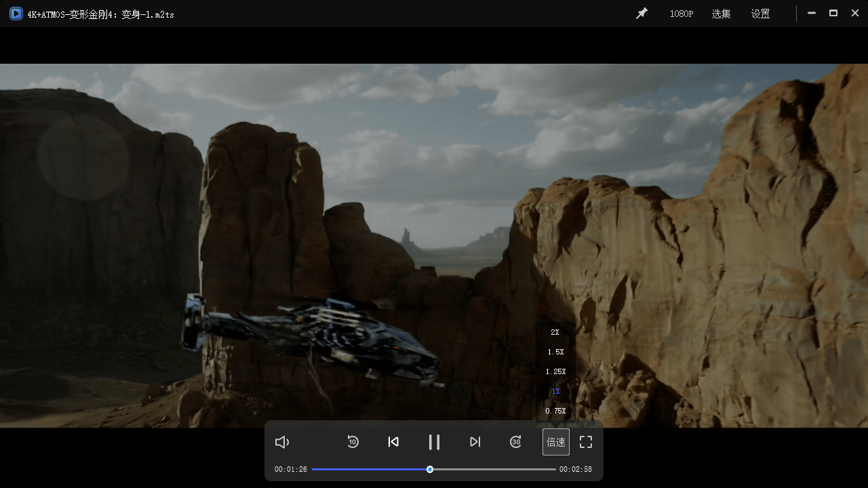Fast forward 30 seconds
The height and width of the screenshot is (488, 868).
[x=515, y=442]
